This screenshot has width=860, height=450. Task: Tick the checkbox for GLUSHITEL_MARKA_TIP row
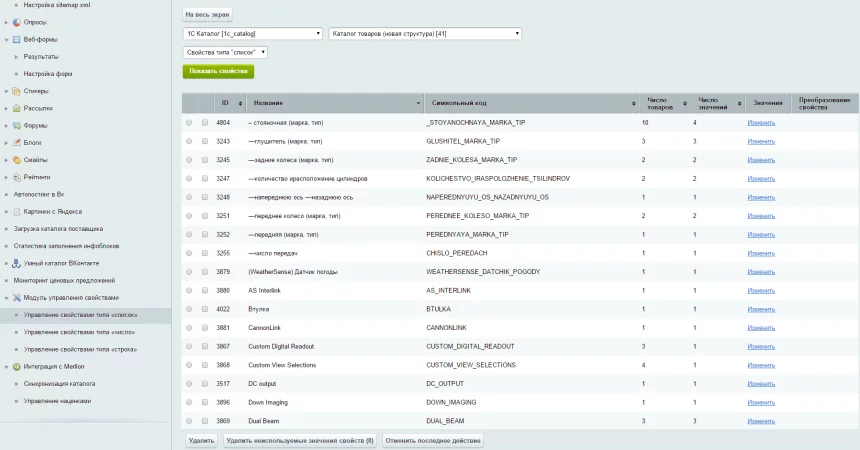pos(206,141)
